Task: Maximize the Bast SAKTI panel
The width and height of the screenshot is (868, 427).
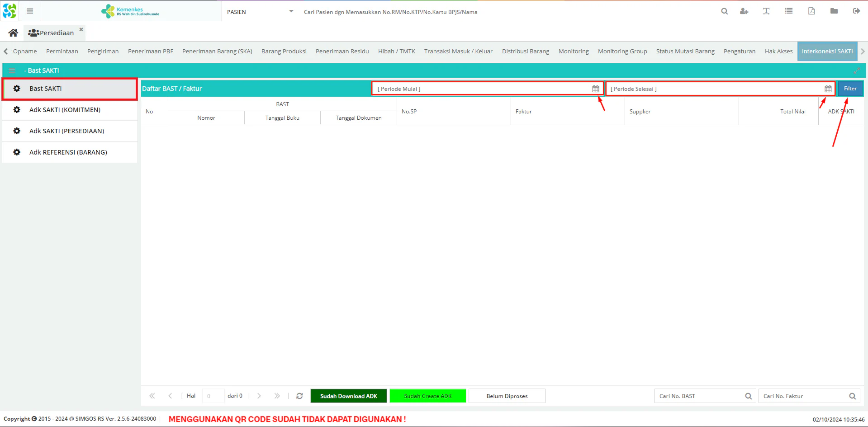Action: 857,70
